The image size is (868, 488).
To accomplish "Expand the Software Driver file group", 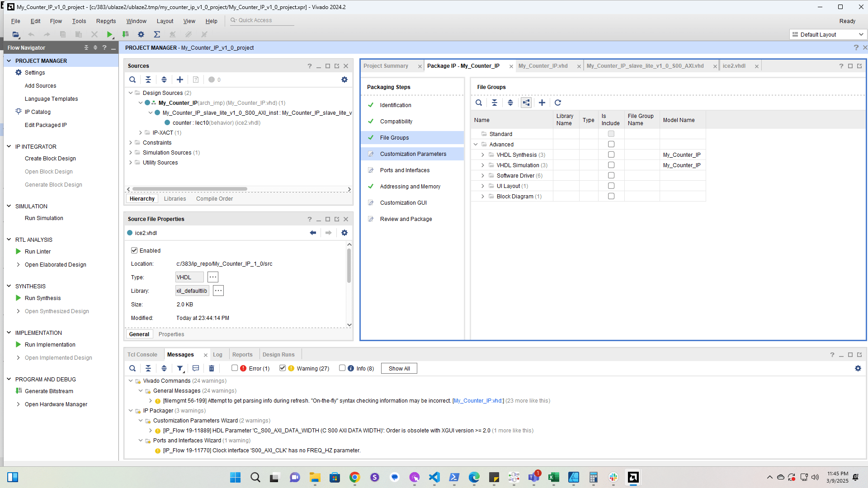I will click(x=483, y=176).
